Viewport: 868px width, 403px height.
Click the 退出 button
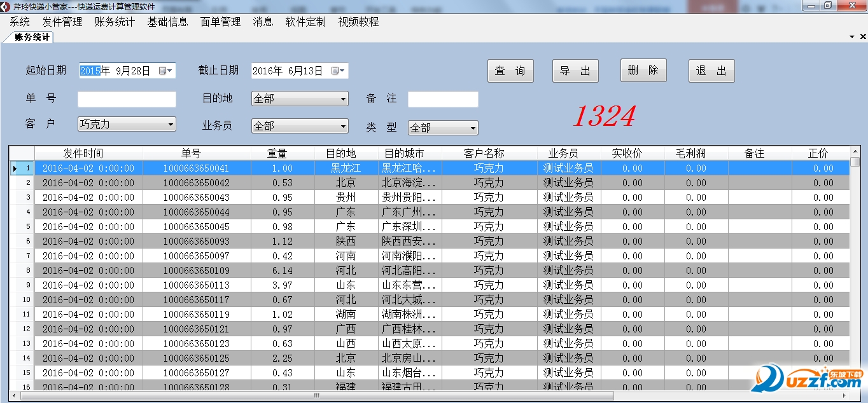point(711,71)
